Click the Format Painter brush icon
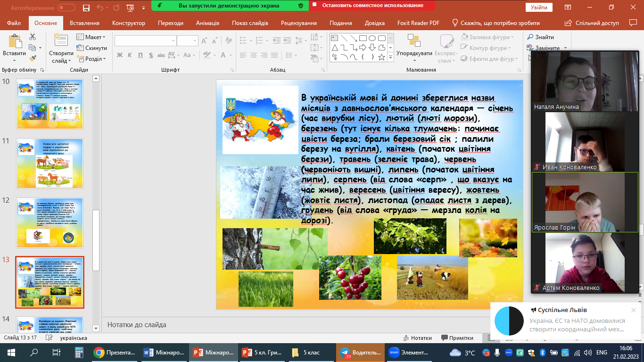Viewport: 644px width, 362px height. (33, 58)
